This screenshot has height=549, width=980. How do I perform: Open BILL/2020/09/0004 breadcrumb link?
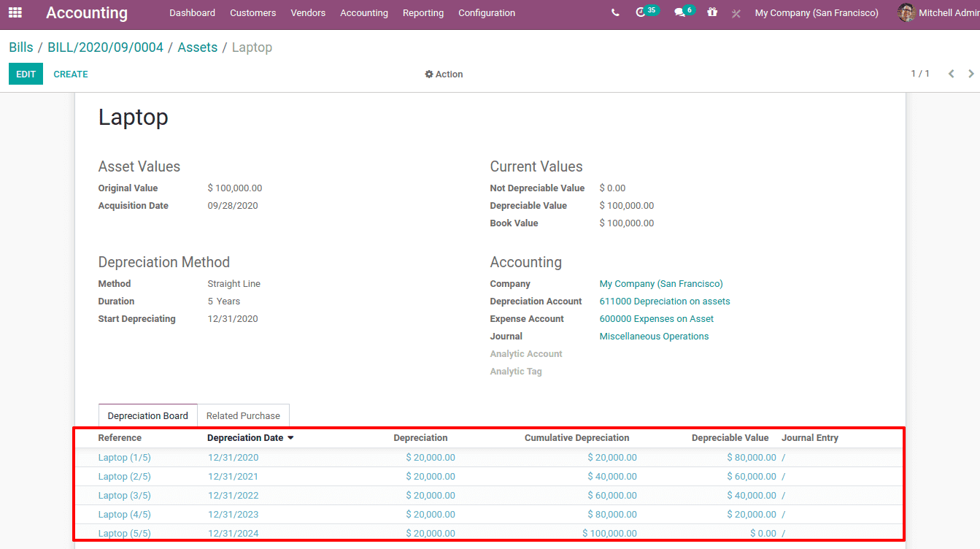[106, 47]
